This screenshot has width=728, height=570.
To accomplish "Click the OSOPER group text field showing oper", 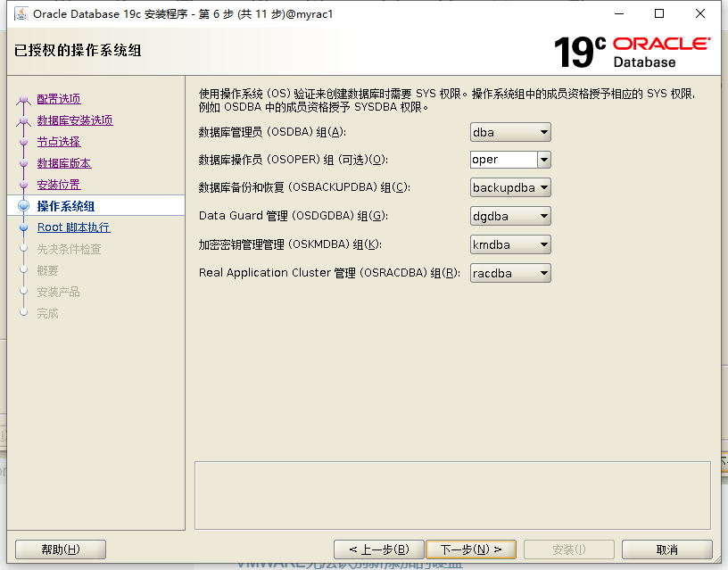I will coord(504,160).
